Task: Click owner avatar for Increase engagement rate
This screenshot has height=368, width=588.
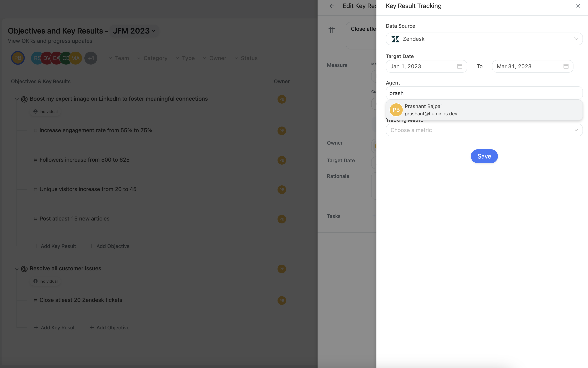Action: pos(282,131)
